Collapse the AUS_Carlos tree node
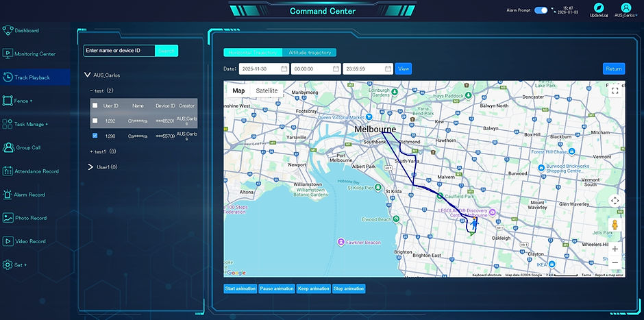644x320 pixels. 87,75
